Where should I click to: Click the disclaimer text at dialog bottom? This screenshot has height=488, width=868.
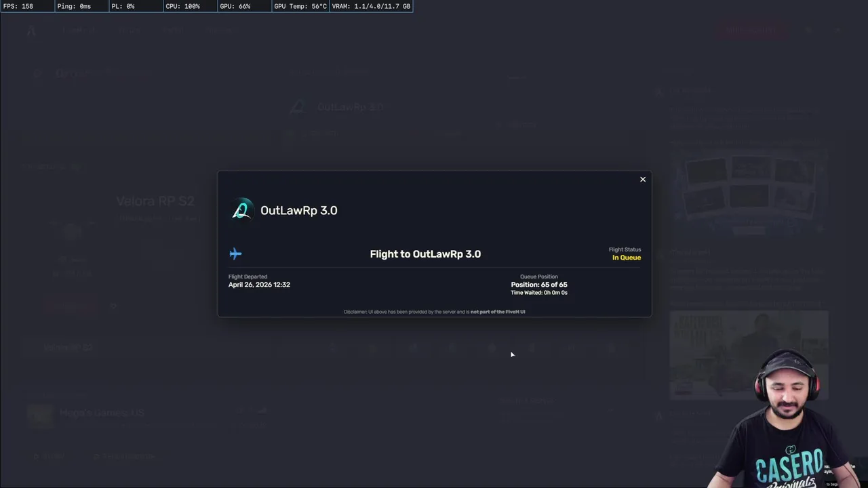pos(434,312)
